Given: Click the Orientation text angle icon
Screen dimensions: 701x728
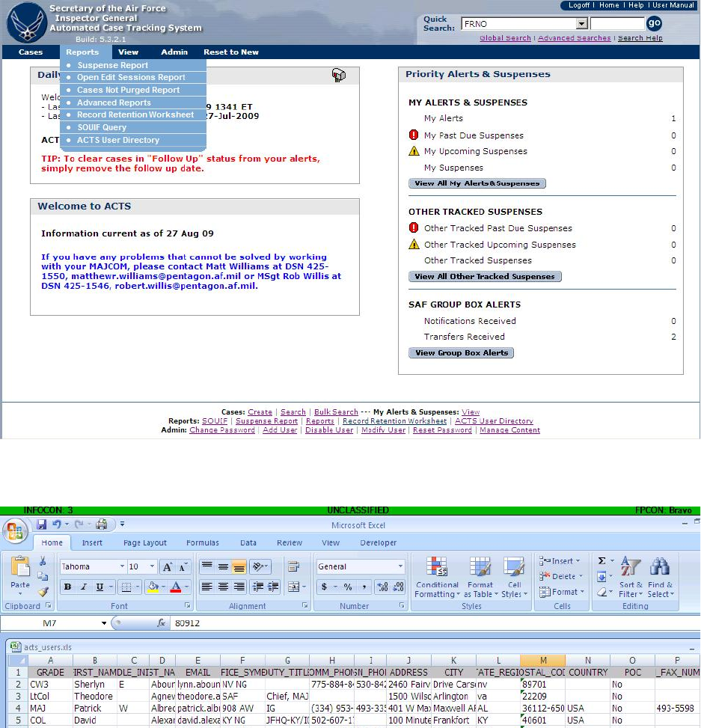Looking at the screenshot, I should pyautogui.click(x=257, y=566).
